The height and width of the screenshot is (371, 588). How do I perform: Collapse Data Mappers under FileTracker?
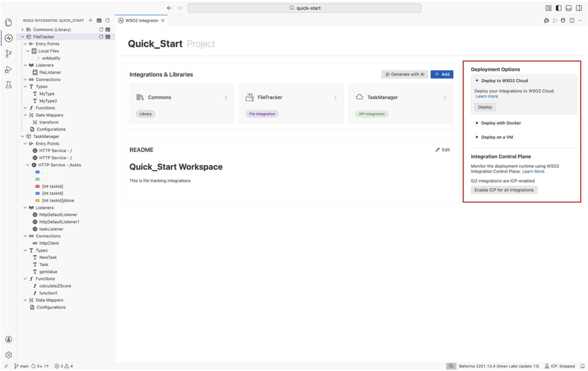pyautogui.click(x=25, y=115)
